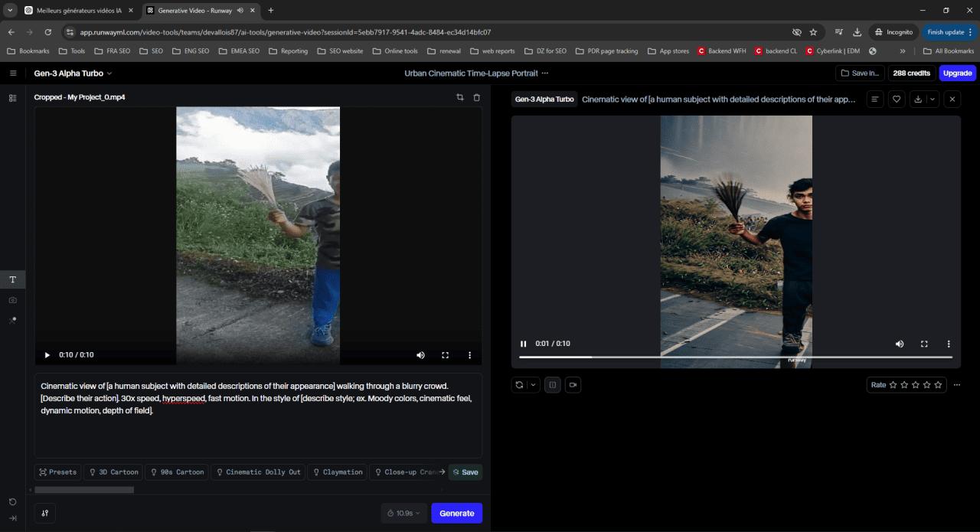Open the history icon in left sidebar
This screenshot has width=980, height=532.
[13, 502]
